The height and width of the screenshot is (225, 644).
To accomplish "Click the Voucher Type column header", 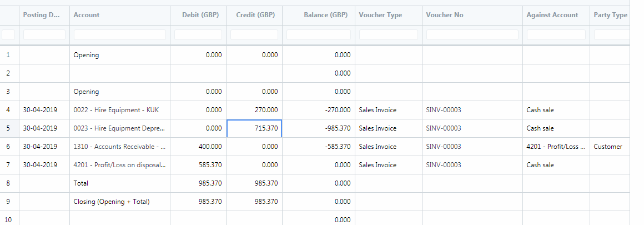I will click(x=389, y=15).
